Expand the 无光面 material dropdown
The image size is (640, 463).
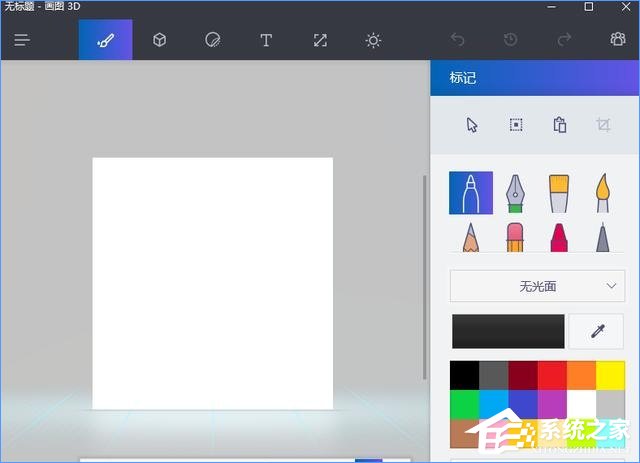click(536, 286)
